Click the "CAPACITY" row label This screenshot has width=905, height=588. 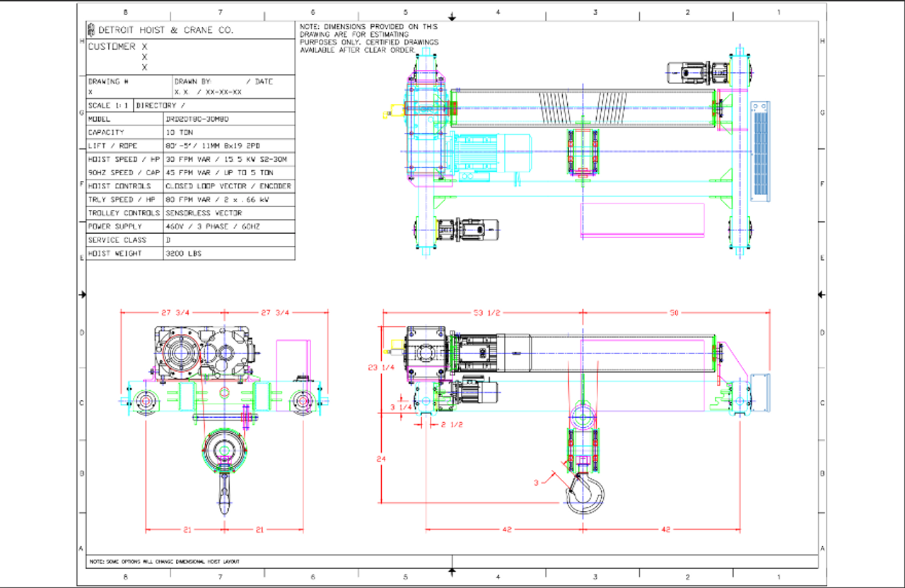[x=106, y=133]
